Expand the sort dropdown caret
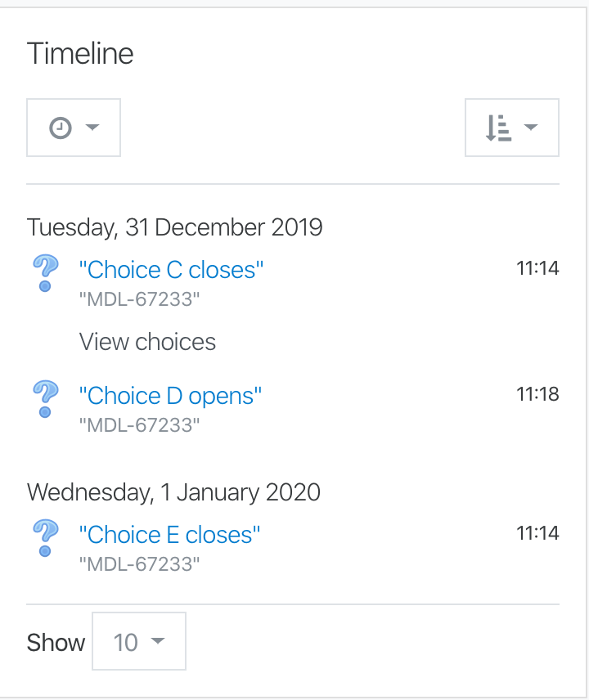The image size is (589, 700). [530, 128]
